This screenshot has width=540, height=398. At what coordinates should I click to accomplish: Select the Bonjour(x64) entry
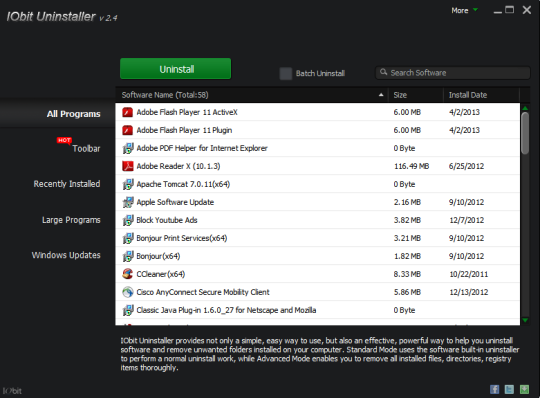(317, 256)
